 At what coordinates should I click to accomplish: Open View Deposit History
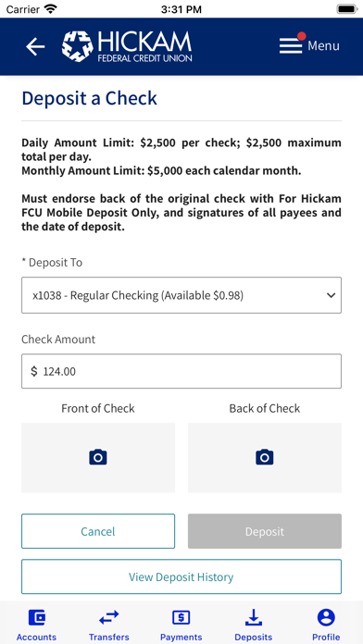click(x=181, y=576)
